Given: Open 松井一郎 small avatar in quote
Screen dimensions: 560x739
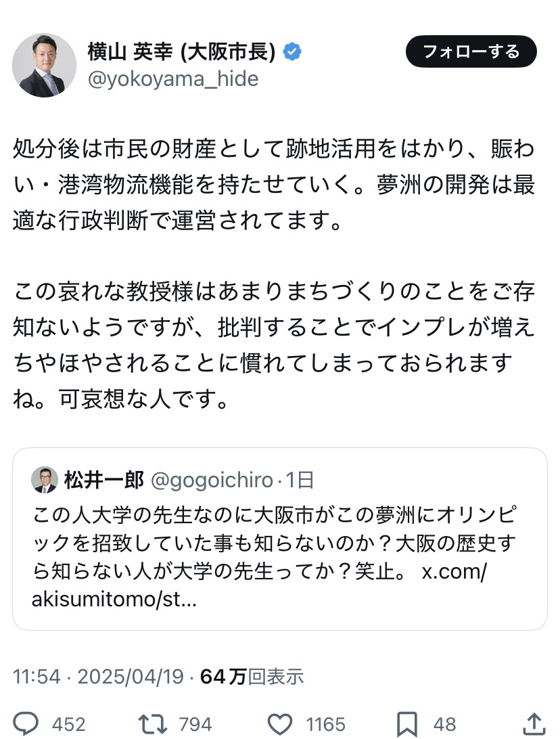Looking at the screenshot, I should coord(45,480).
